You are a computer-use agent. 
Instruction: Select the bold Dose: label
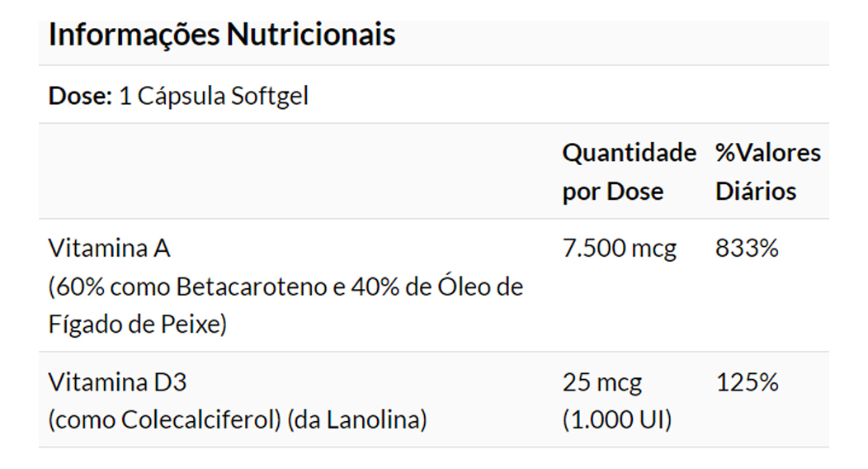tap(80, 96)
